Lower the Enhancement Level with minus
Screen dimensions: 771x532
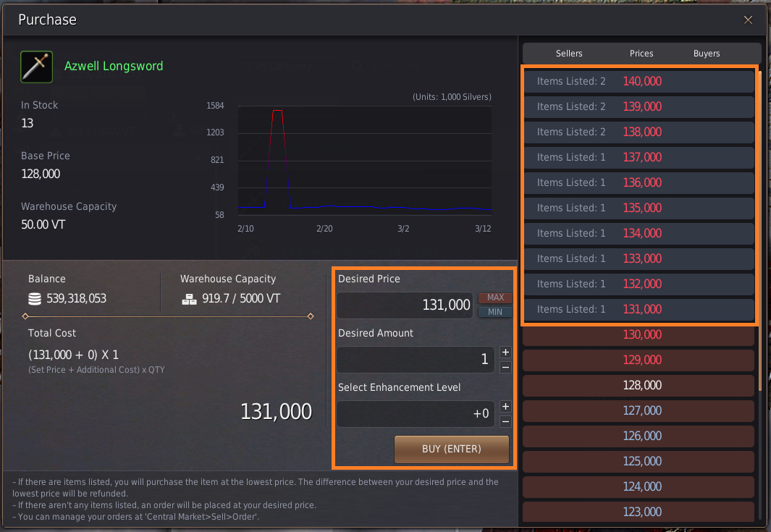[x=505, y=421]
